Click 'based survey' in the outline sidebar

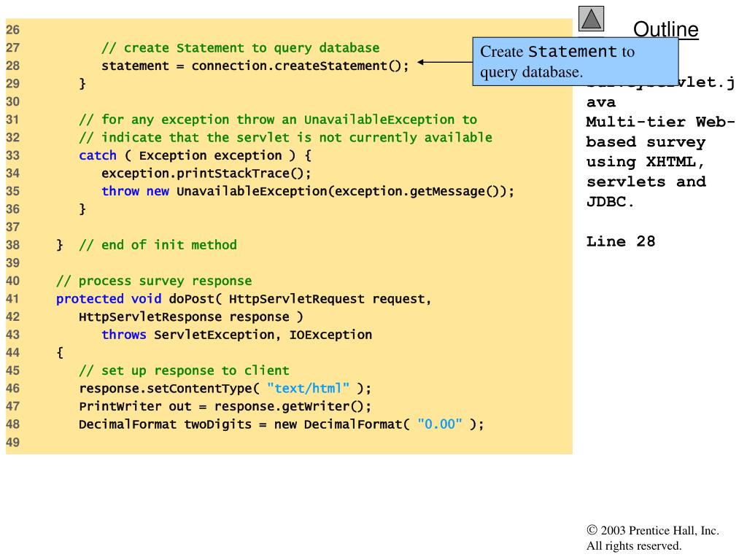point(646,142)
